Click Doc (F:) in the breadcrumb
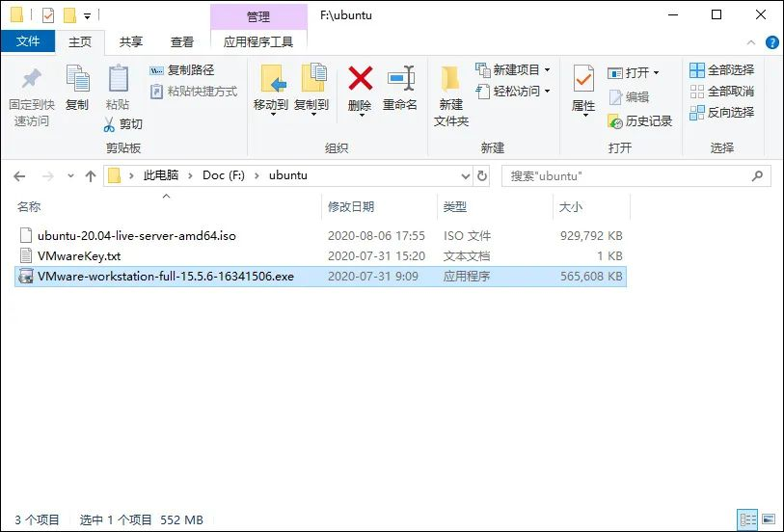 click(x=224, y=175)
